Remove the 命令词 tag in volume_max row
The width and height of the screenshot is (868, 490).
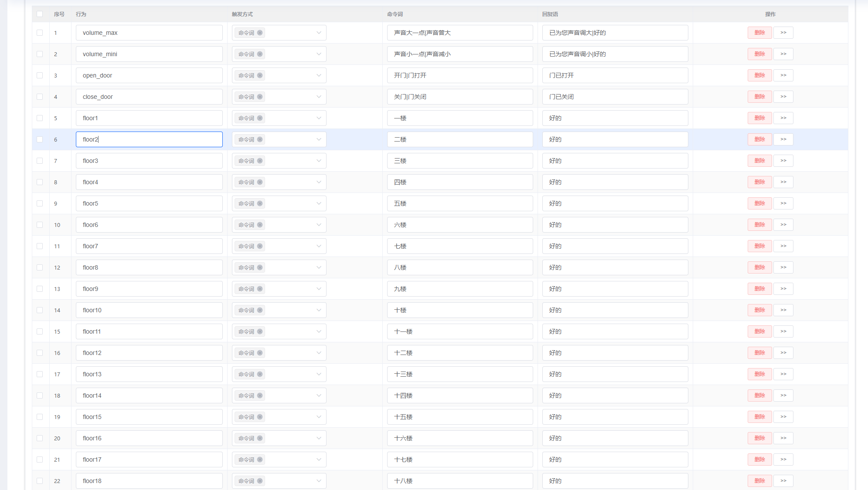[x=260, y=33]
